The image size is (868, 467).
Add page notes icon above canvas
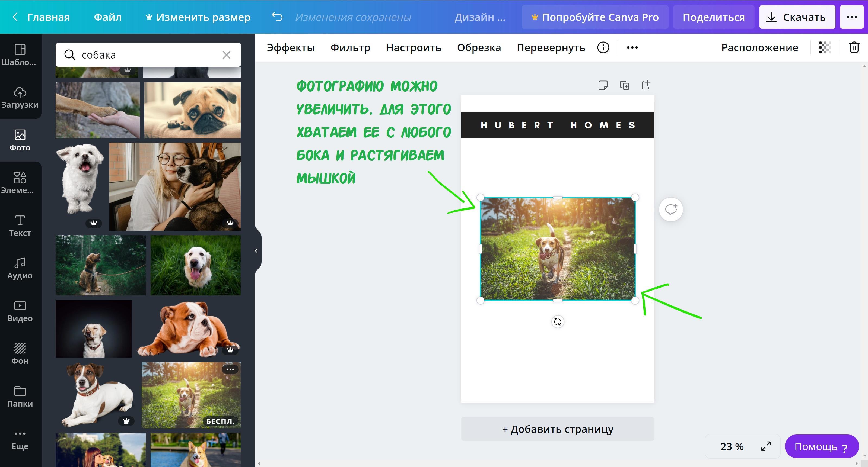pyautogui.click(x=603, y=85)
